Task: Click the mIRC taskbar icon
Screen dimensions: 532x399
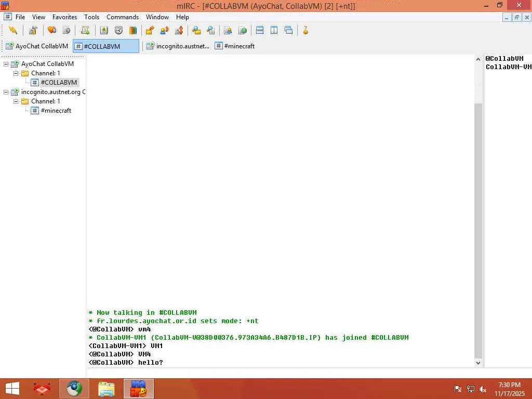Action: (138, 389)
